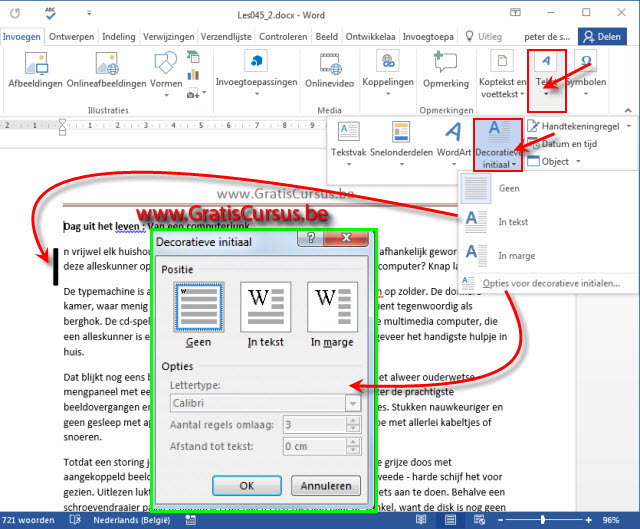640x529 pixels.
Task: Open the Decoratieve initiaal drop cap menu
Action: pos(498,144)
